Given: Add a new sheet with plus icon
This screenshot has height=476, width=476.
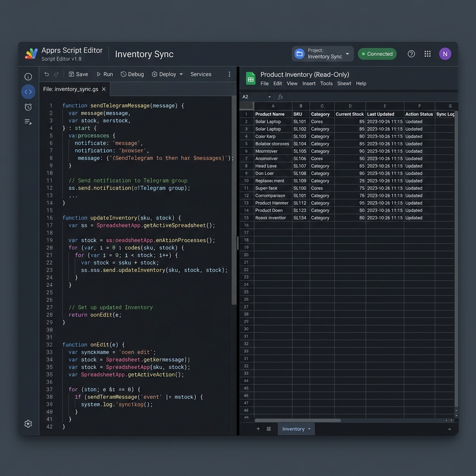Looking at the screenshot, I should [258, 429].
